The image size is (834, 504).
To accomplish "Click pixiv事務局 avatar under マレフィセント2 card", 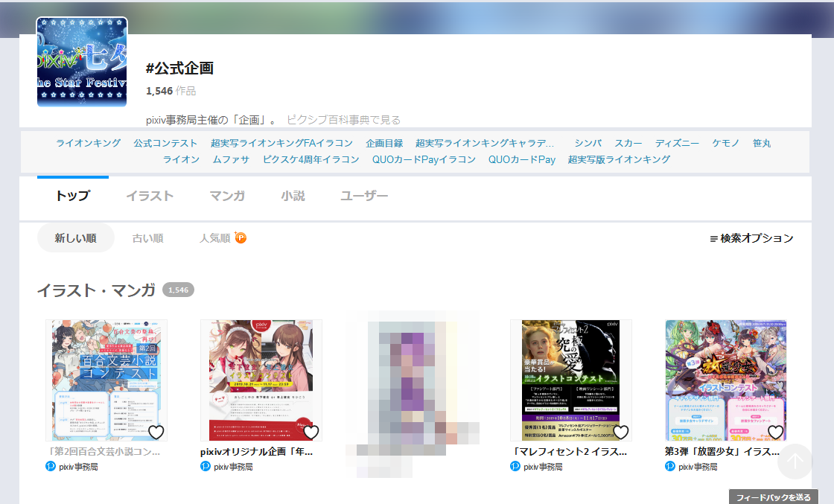I will click(x=515, y=466).
